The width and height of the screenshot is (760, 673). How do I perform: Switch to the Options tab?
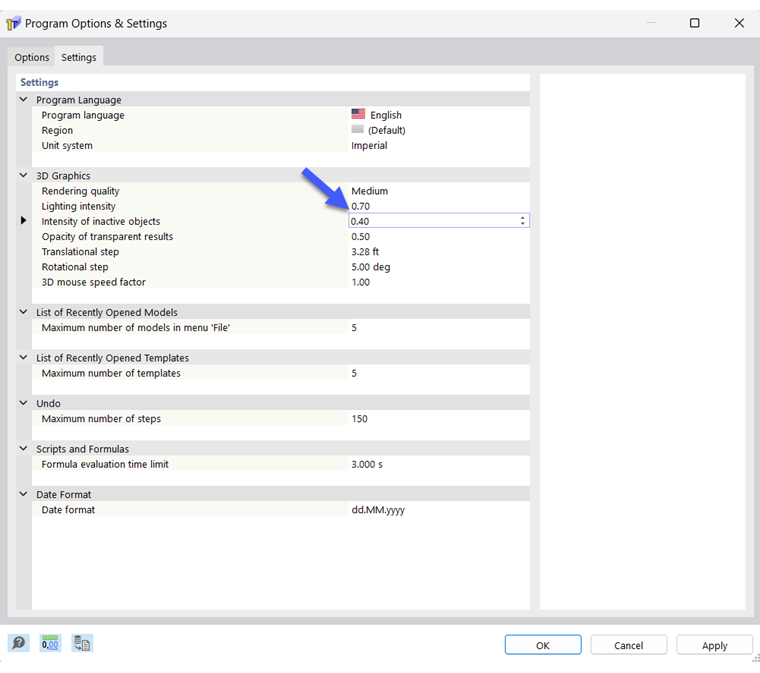tap(32, 57)
